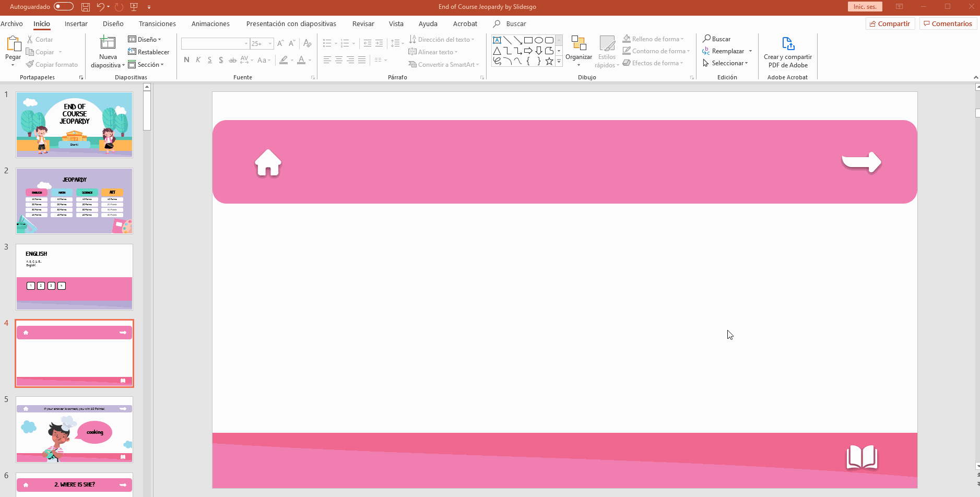Switch to the Transiciones tab
This screenshot has width=980, height=497.
[x=157, y=23]
